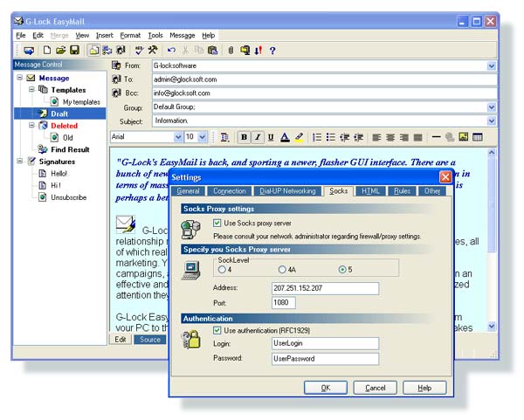Open the Group dropdown
This screenshot has height=420, width=524.
click(x=491, y=107)
